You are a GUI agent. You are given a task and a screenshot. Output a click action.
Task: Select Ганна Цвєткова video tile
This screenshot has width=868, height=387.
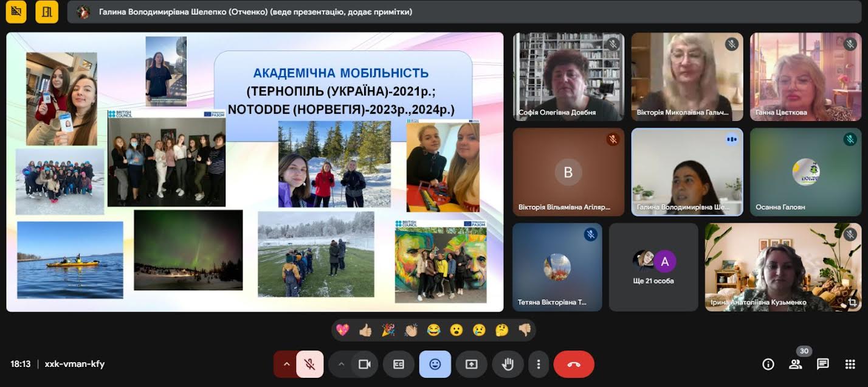pyautogui.click(x=806, y=77)
